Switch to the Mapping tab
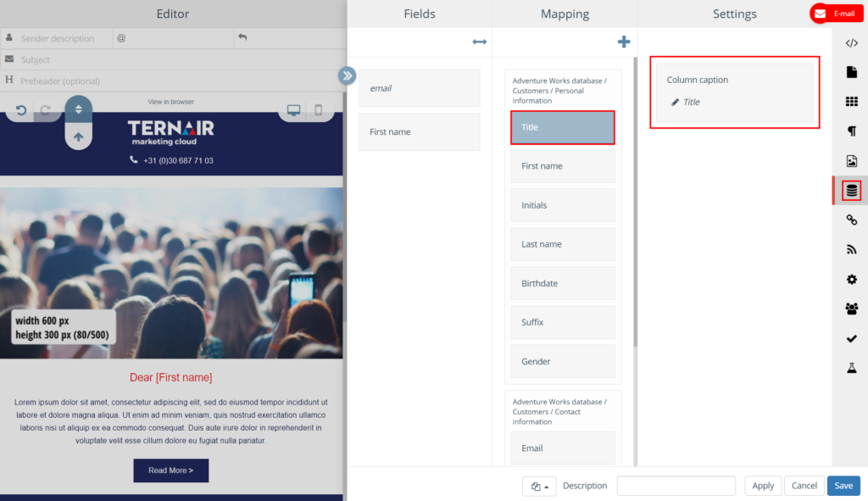Image resolution: width=868 pixels, height=501 pixels. 565,14
